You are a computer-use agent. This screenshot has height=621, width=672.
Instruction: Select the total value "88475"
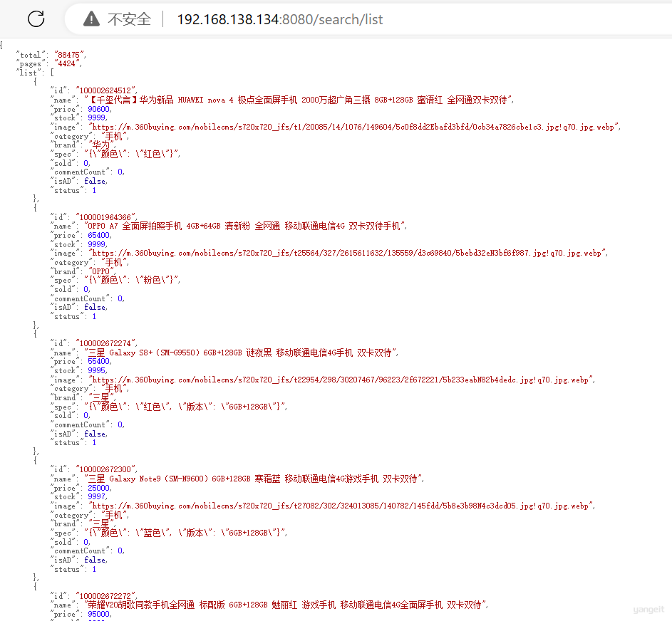[69, 55]
